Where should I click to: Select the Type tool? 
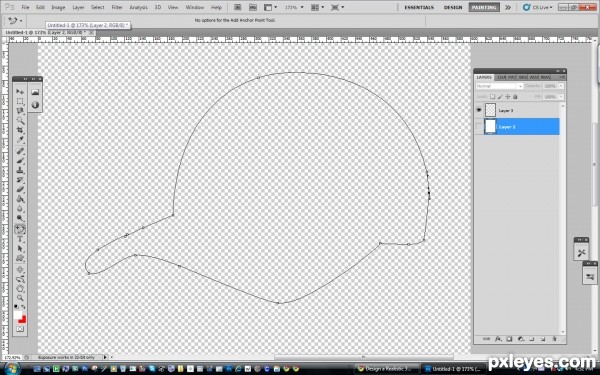pos(20,239)
